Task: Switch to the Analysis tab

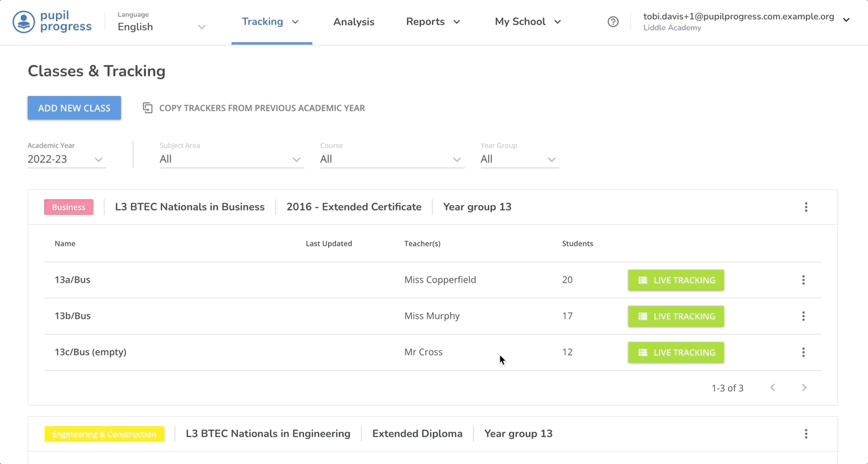Action: [354, 22]
